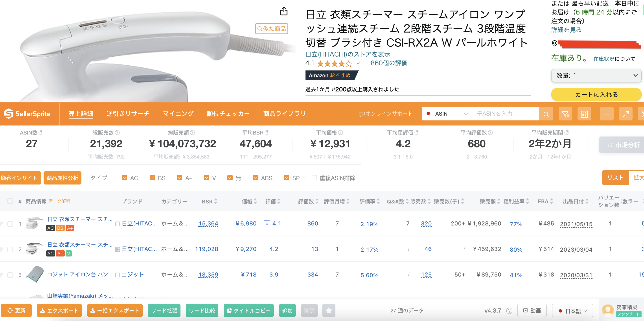Click into the 子ASINを入力 field
This screenshot has width=644, height=321.
(506, 114)
